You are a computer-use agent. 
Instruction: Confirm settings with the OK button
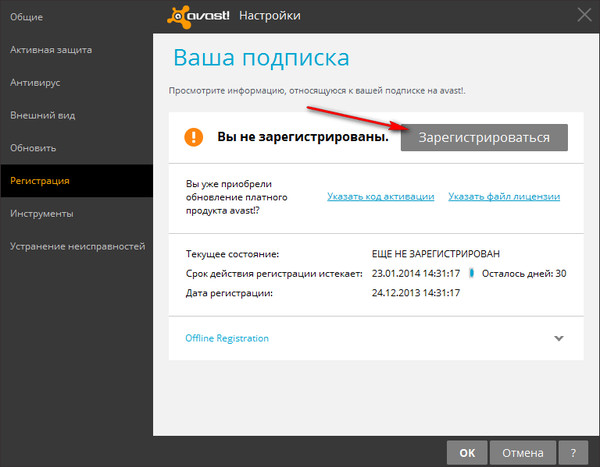pos(467,453)
